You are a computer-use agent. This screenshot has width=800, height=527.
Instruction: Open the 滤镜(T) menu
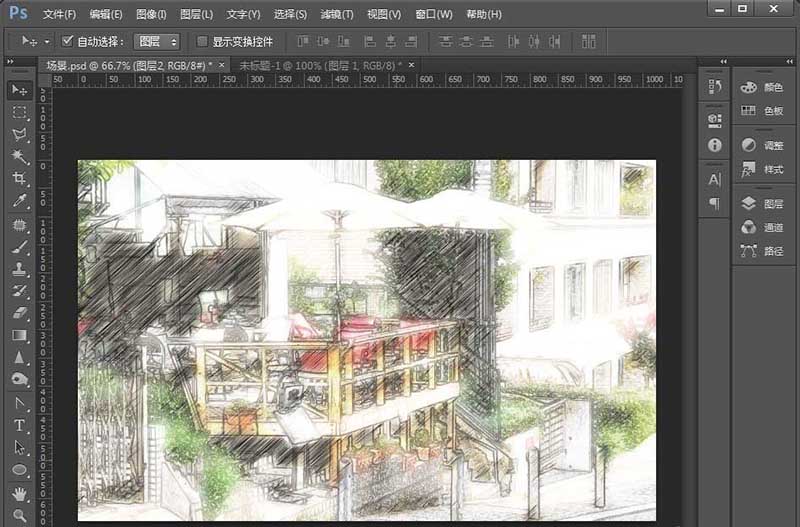(x=337, y=14)
